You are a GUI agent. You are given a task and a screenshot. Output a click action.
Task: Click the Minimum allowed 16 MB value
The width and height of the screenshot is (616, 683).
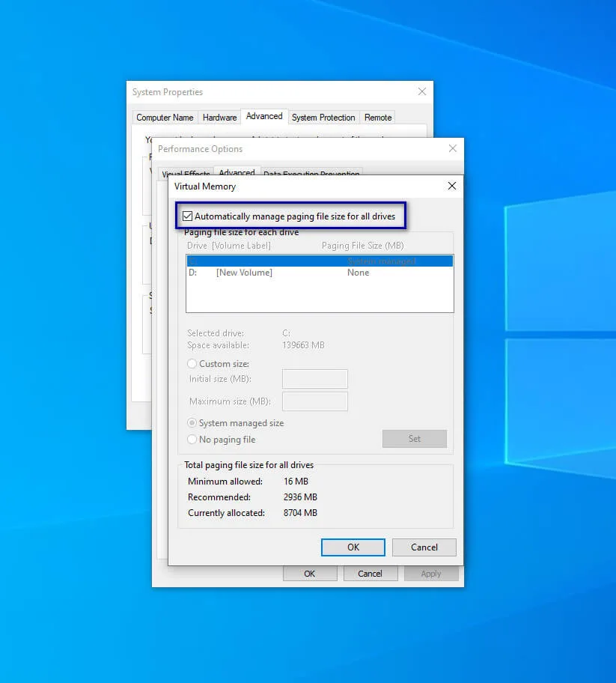(296, 482)
